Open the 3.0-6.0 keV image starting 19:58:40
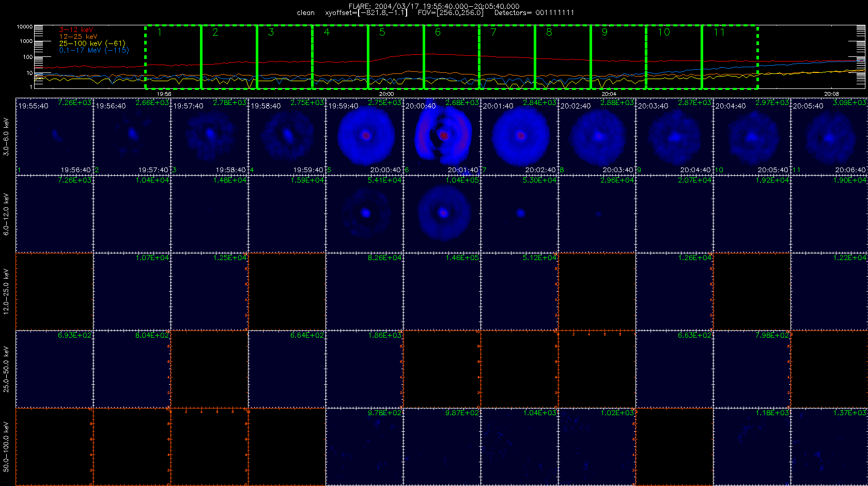 [287, 136]
